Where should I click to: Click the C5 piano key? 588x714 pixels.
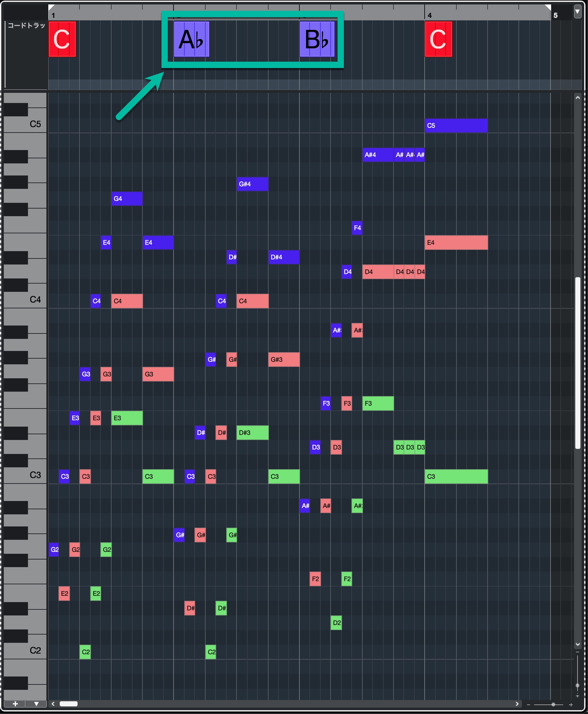tap(25, 124)
